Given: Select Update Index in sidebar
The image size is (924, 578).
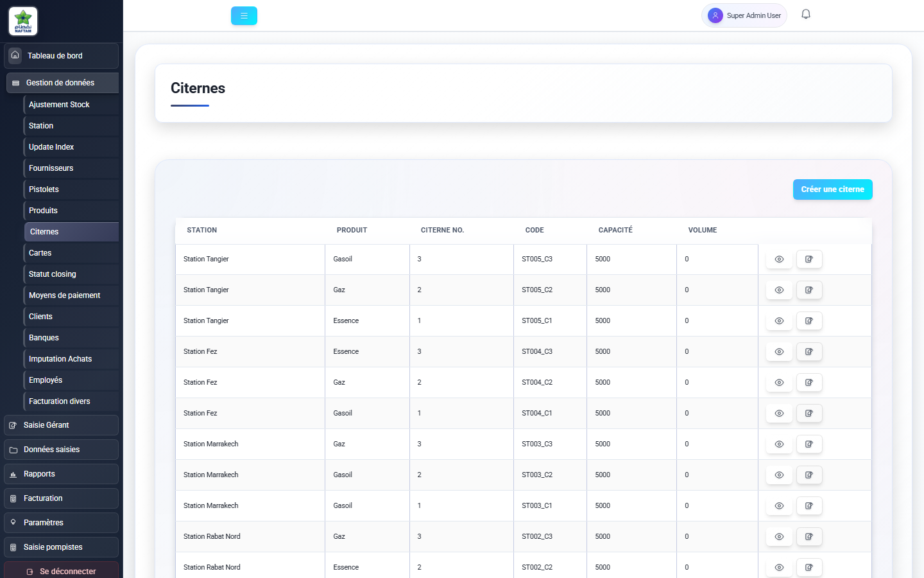Looking at the screenshot, I should [x=71, y=147].
